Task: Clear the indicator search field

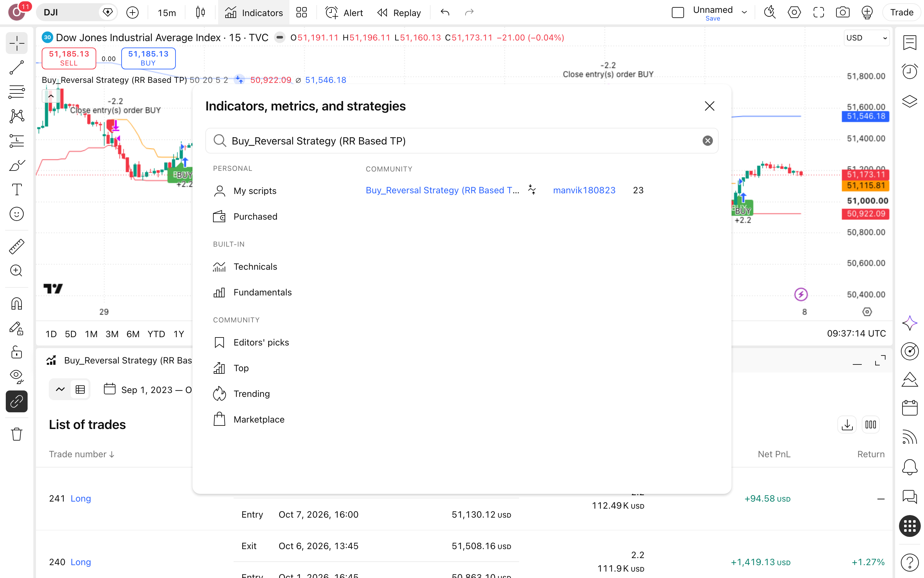Action: click(707, 141)
